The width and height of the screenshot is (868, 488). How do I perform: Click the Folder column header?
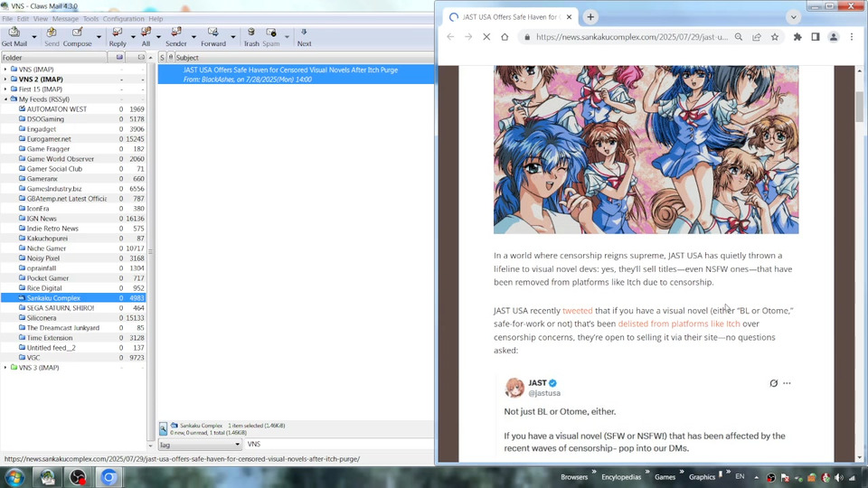[x=53, y=58]
